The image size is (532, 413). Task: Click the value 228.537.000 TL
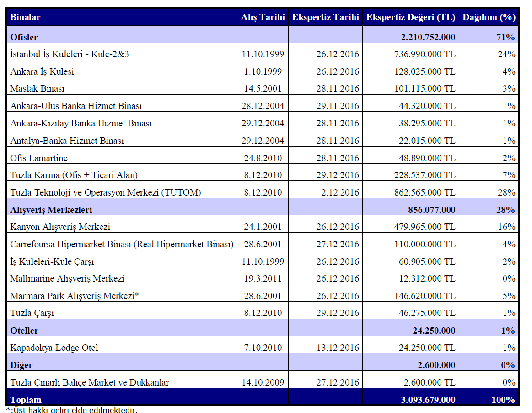tap(425, 175)
